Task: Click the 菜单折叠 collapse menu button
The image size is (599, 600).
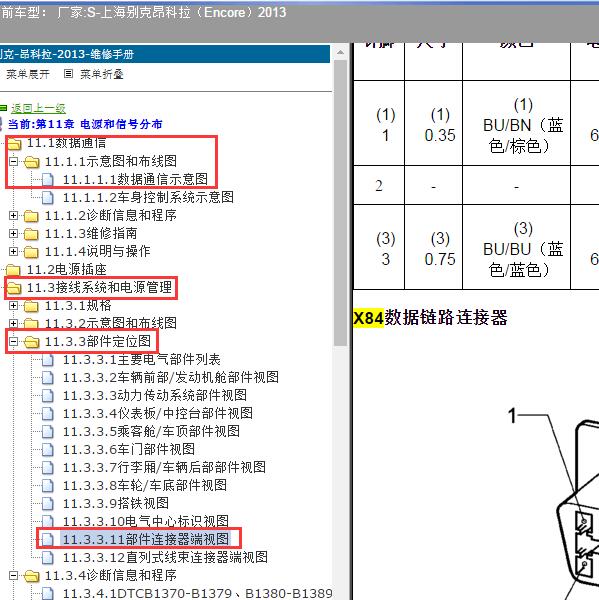Action: (x=101, y=74)
